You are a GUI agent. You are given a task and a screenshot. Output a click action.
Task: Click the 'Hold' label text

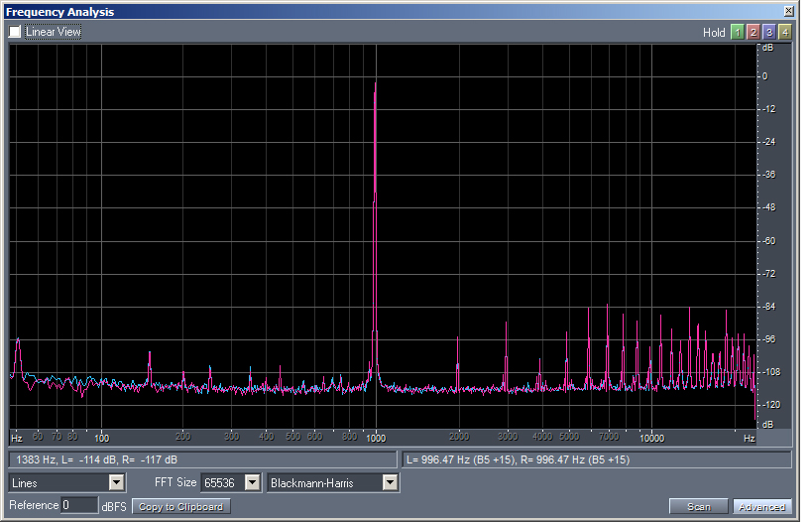tap(714, 33)
